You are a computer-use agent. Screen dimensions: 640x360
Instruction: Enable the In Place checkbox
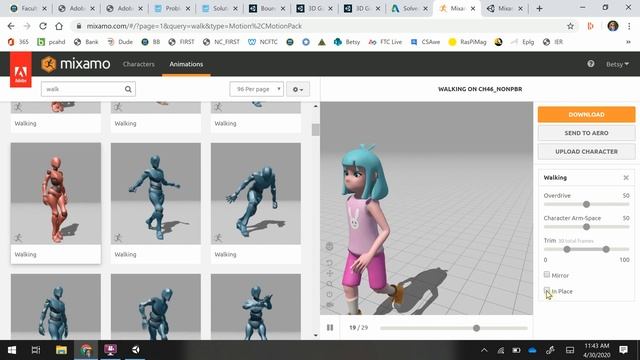pos(547,290)
